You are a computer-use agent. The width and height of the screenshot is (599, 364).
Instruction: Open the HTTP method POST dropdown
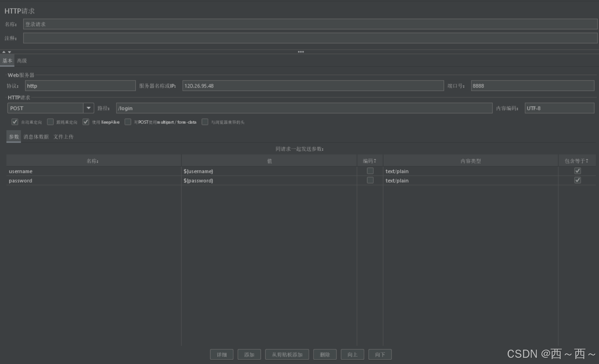coord(88,108)
